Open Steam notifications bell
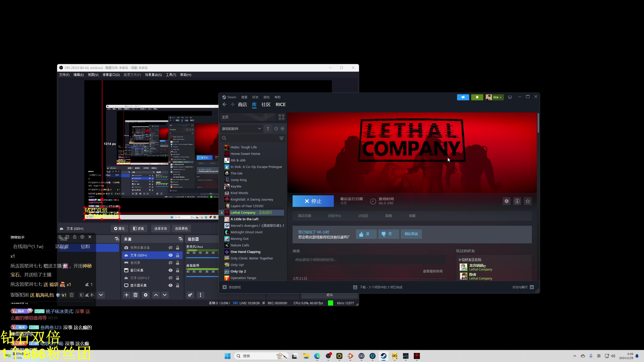Screen dimensions: 644x362 [477, 97]
